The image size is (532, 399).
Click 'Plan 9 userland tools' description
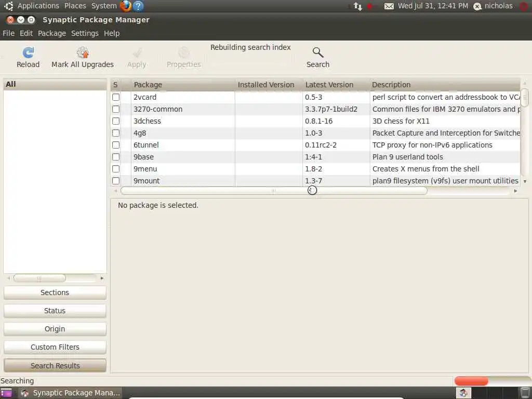[x=407, y=157]
